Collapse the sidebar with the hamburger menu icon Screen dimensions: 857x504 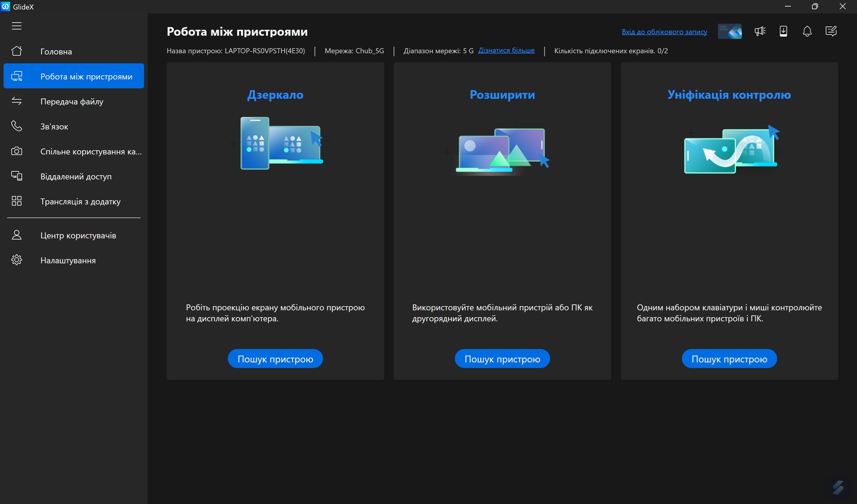pyautogui.click(x=16, y=26)
